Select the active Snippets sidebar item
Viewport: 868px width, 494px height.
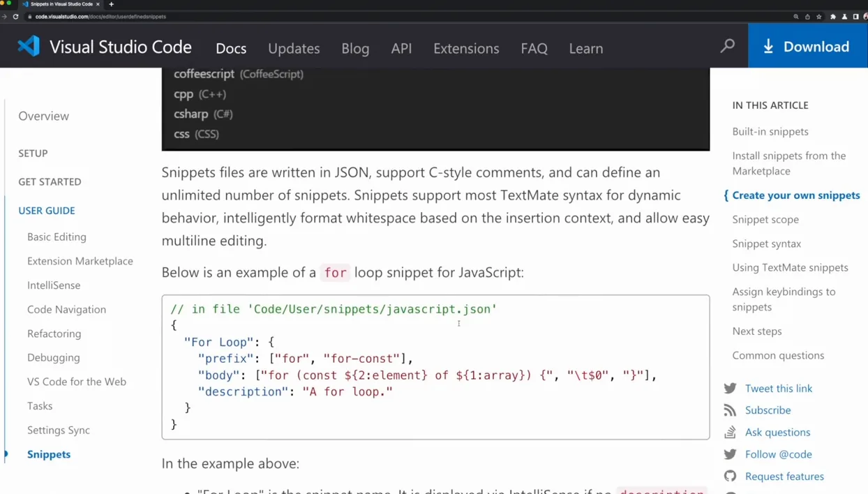49,454
